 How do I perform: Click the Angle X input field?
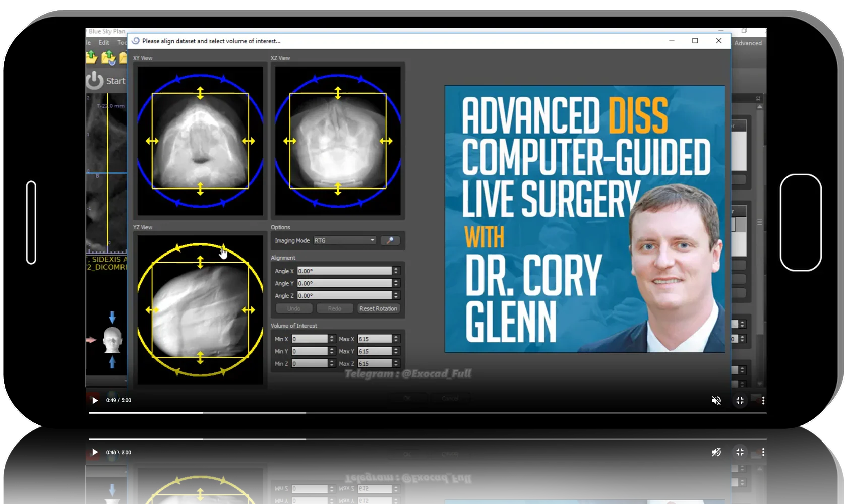[x=344, y=271]
